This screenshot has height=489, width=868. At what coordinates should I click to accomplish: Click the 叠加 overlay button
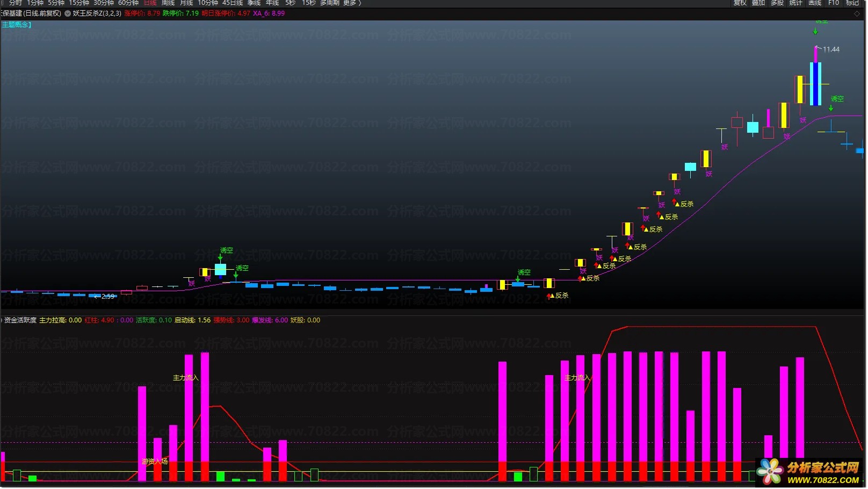tap(758, 3)
